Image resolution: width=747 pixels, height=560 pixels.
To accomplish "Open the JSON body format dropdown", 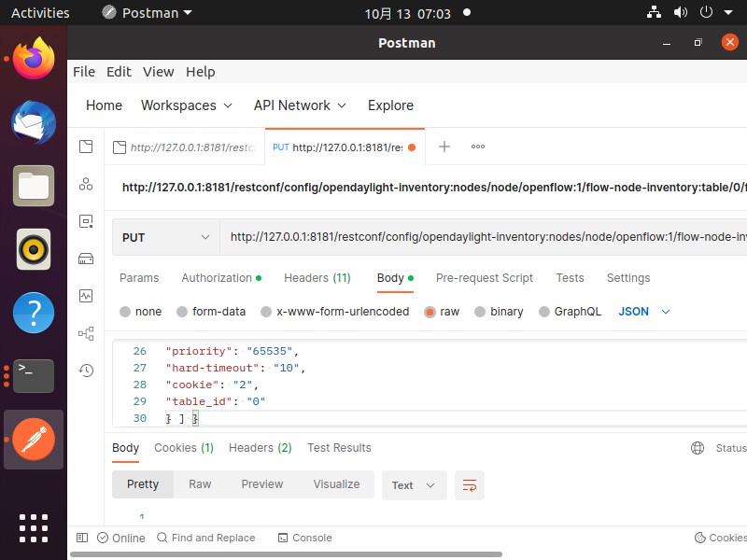I will 644,312.
